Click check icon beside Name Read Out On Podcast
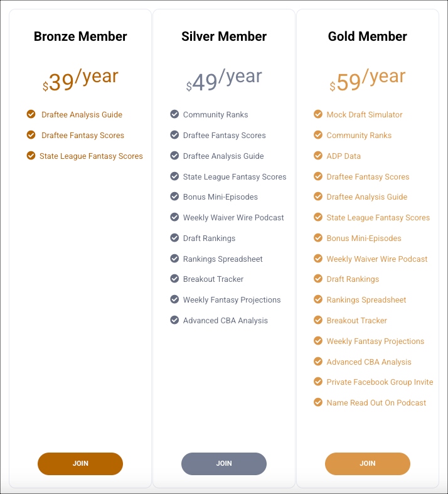The width and height of the screenshot is (448, 494). click(x=318, y=402)
